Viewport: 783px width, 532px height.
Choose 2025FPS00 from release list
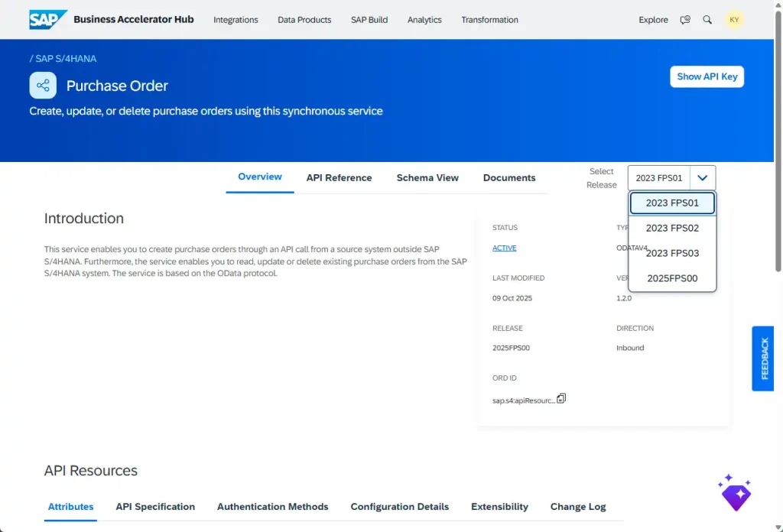point(672,278)
